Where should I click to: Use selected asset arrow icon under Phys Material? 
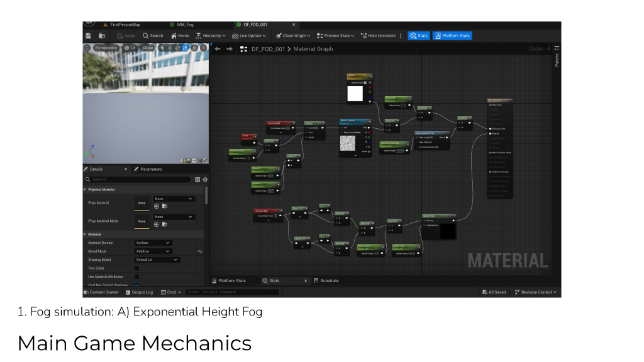(x=157, y=206)
